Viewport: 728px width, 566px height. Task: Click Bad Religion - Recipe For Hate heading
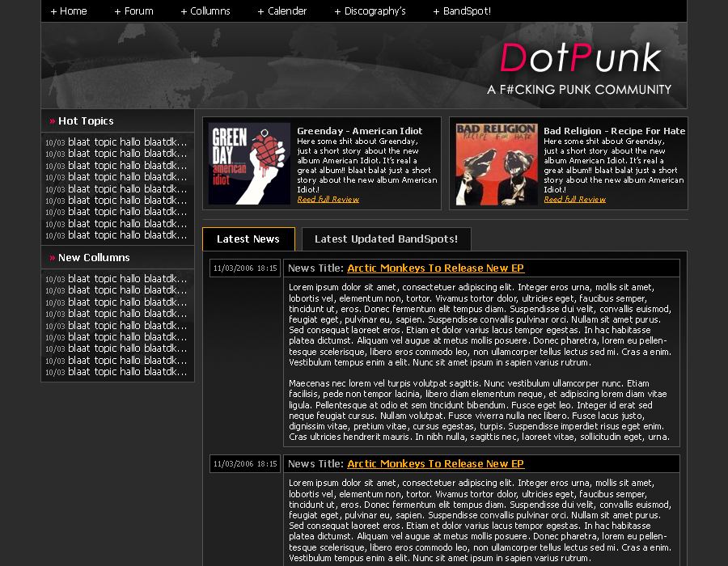(614, 131)
